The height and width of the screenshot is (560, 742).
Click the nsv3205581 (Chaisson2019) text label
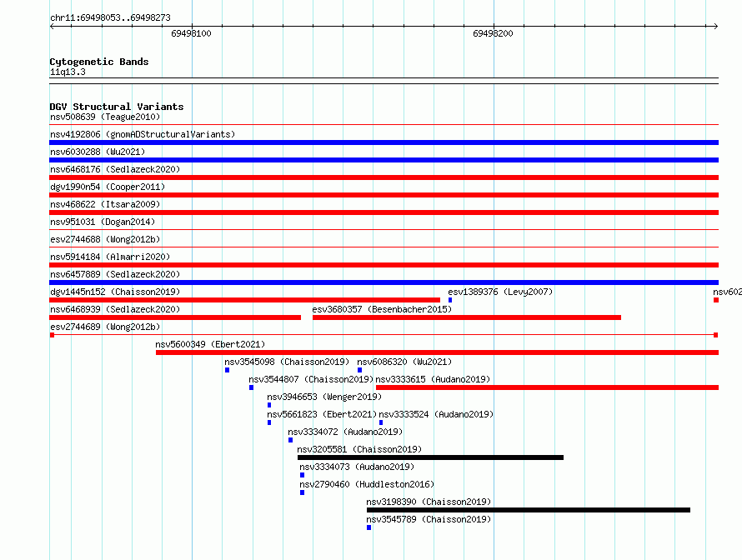tap(359, 449)
